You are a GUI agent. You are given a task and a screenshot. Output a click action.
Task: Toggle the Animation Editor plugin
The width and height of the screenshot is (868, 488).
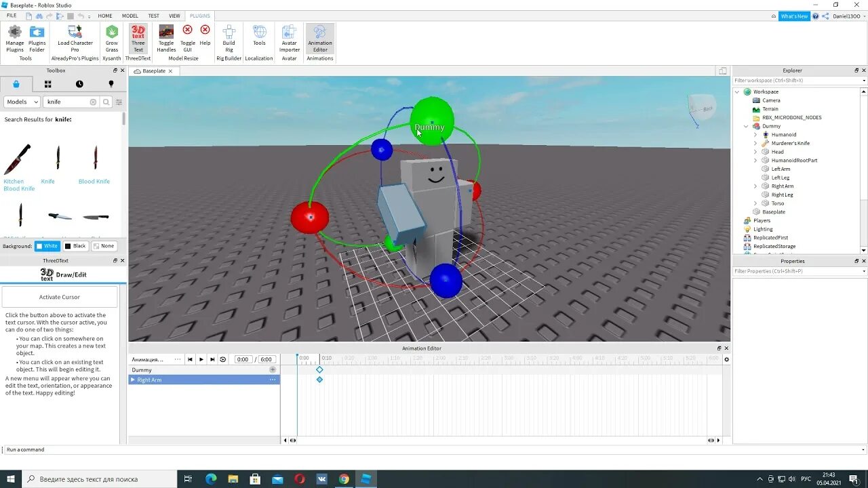(x=320, y=39)
